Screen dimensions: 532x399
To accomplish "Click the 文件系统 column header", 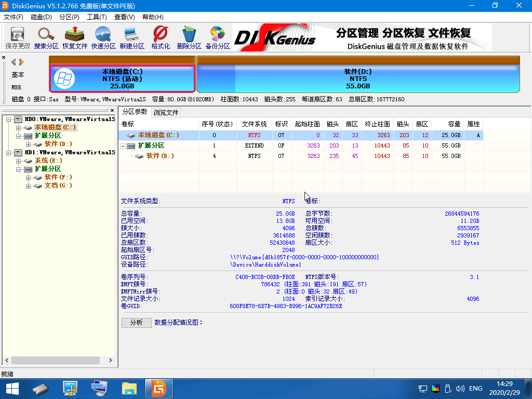I will [254, 124].
